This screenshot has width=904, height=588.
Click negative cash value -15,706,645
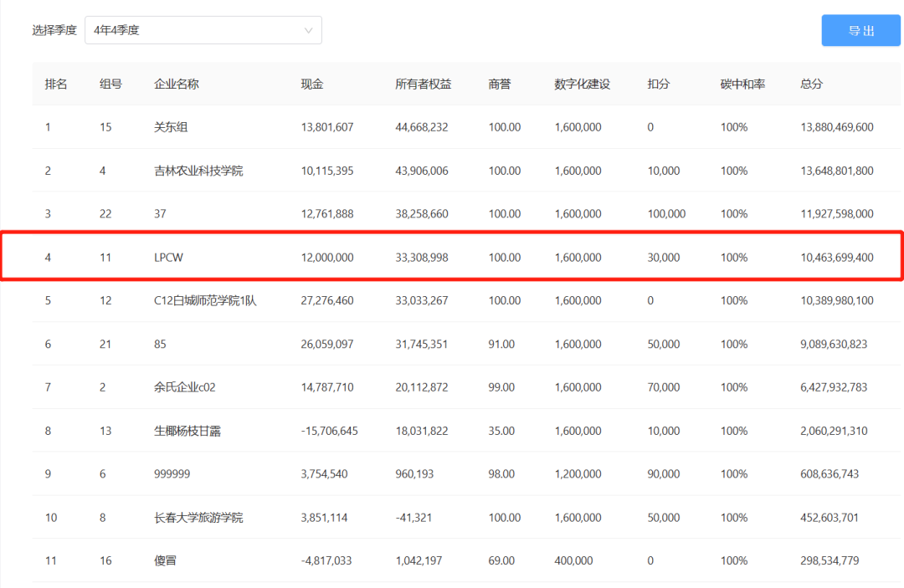pos(329,431)
